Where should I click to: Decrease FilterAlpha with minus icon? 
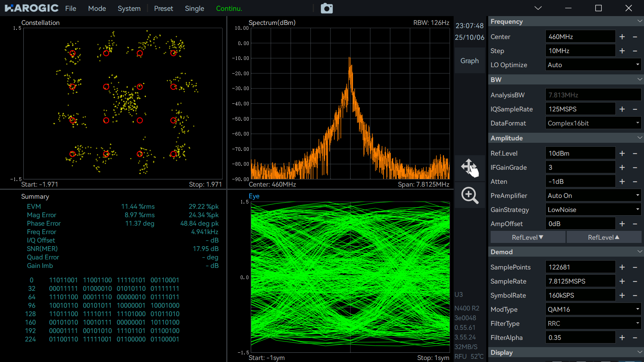(635, 337)
